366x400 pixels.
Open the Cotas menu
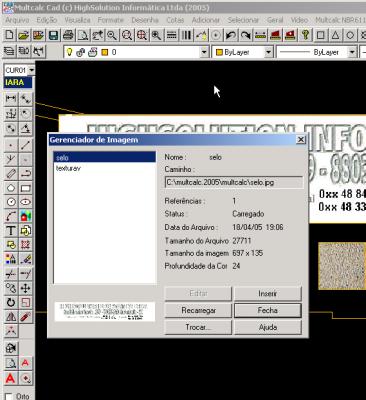coord(175,20)
